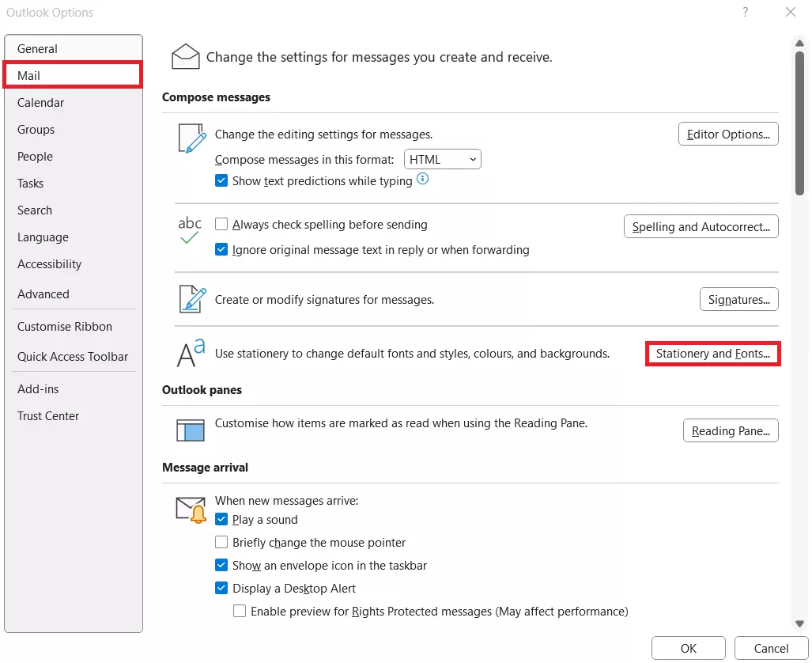Click the scrollbar down arrow
812x663 pixels.
[799, 623]
